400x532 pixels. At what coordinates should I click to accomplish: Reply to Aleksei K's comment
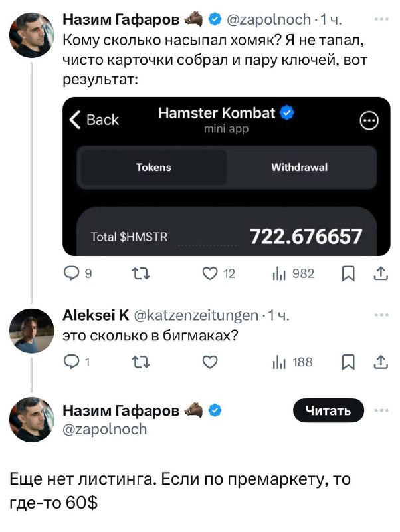pos(70,362)
